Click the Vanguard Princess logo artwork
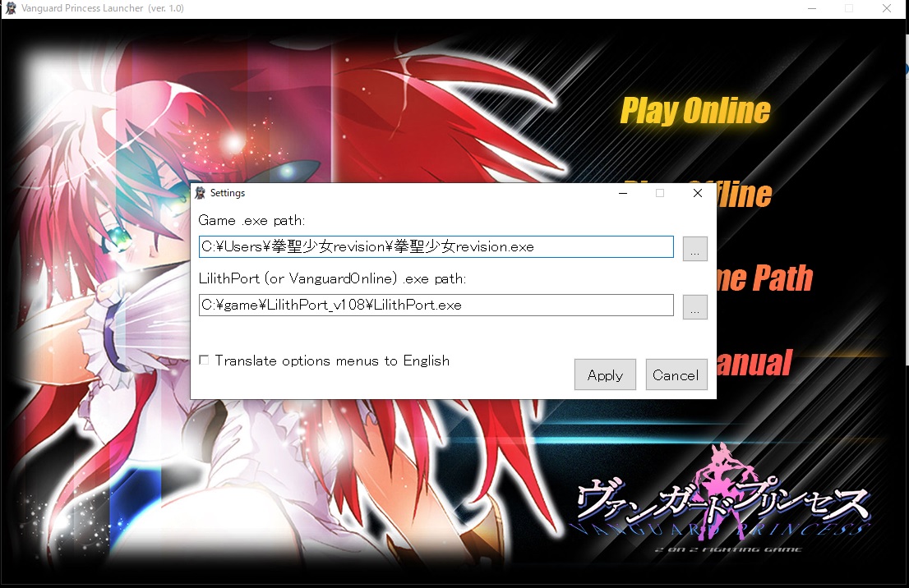Image resolution: width=909 pixels, height=588 pixels. [x=721, y=498]
